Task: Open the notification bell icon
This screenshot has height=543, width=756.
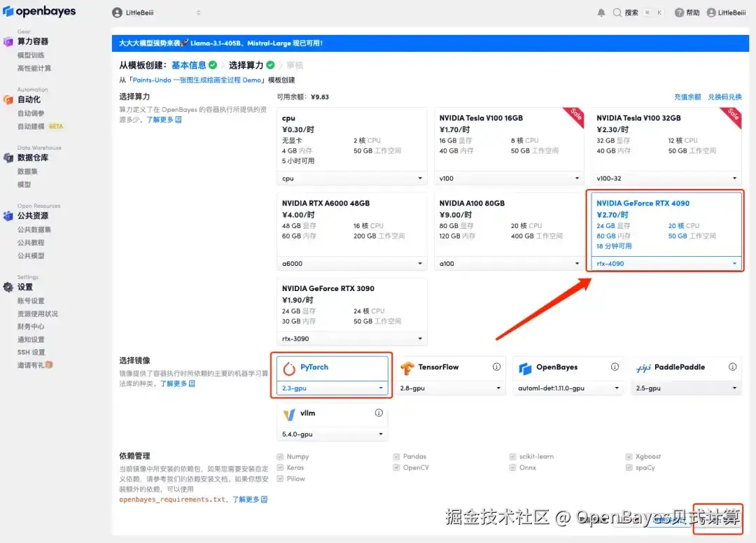Action: pyautogui.click(x=601, y=13)
